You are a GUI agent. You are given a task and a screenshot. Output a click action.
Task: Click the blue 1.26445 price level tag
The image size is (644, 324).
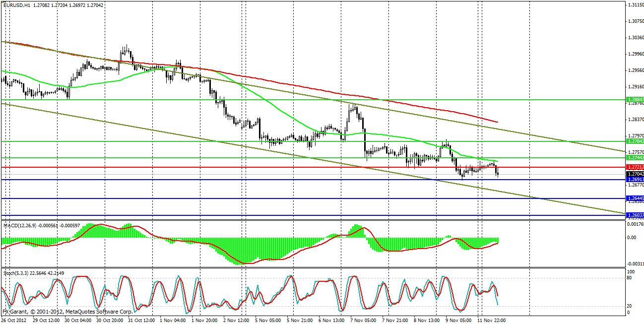tap(635, 198)
